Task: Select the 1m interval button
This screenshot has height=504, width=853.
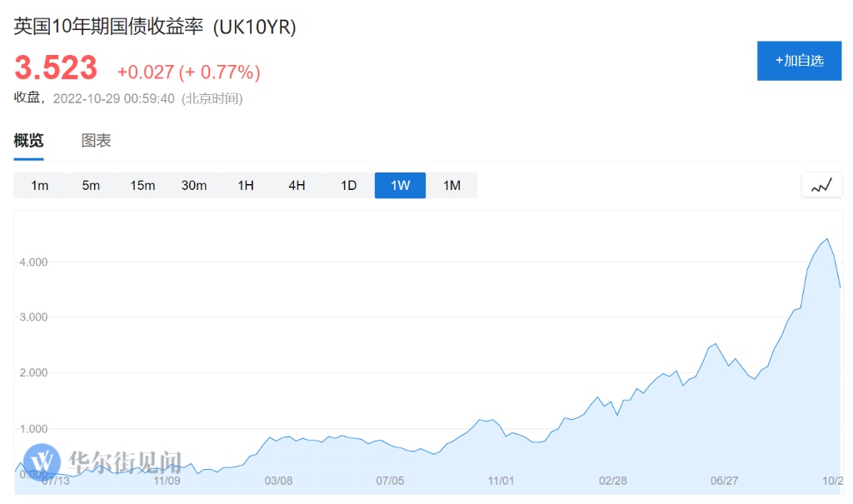Action: [39, 185]
